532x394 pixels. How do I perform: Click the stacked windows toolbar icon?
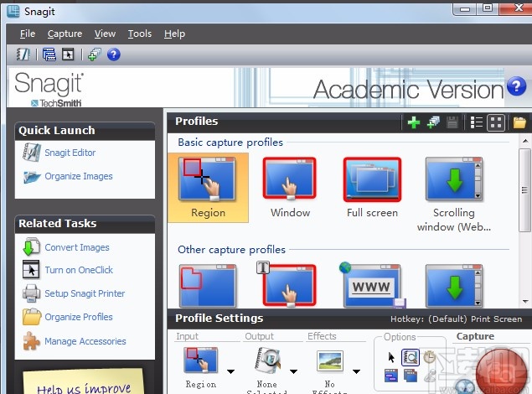[x=49, y=54]
